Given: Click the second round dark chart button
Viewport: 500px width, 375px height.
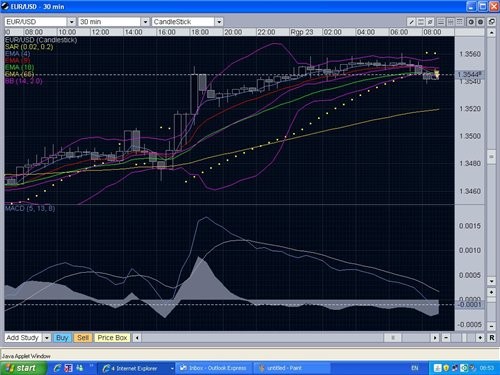Looking at the screenshot, I should coord(480,22).
